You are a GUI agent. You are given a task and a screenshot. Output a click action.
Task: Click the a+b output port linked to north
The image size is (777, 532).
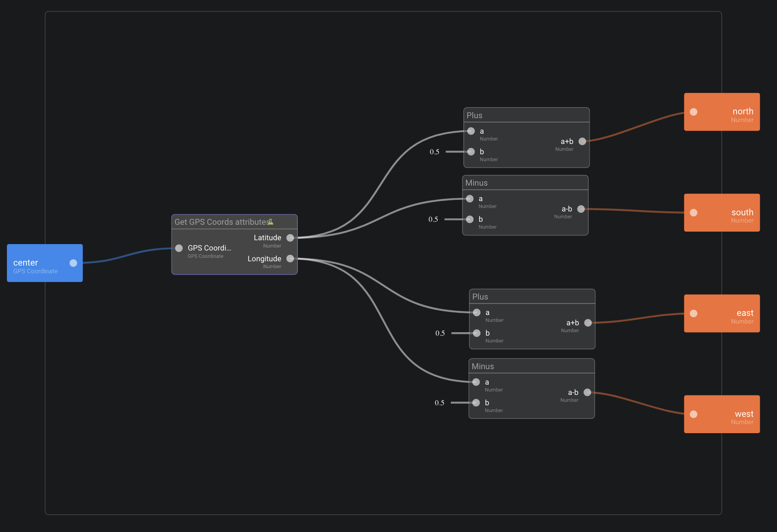582,141
